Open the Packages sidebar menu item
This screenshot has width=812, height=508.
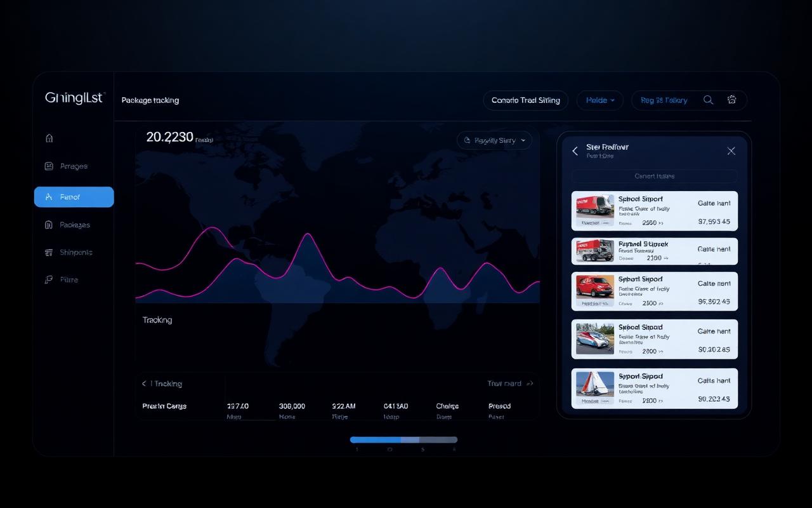pos(74,225)
